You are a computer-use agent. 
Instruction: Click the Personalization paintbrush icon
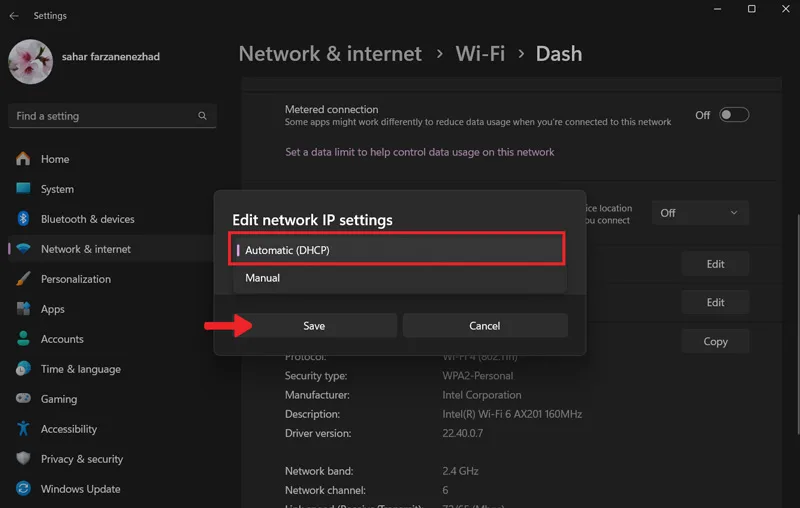click(x=23, y=278)
